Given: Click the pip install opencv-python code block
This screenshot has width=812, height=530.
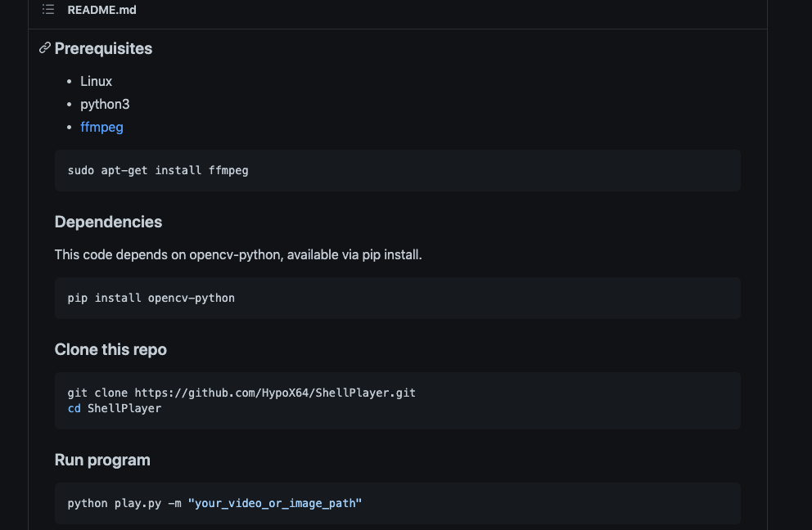Looking at the screenshot, I should pos(151,298).
